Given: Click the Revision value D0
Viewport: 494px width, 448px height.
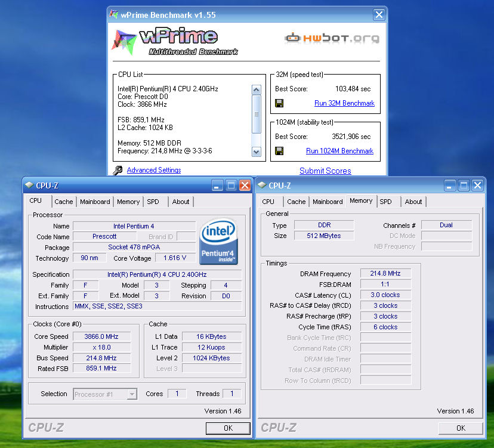Looking at the screenshot, I should pos(226,296).
